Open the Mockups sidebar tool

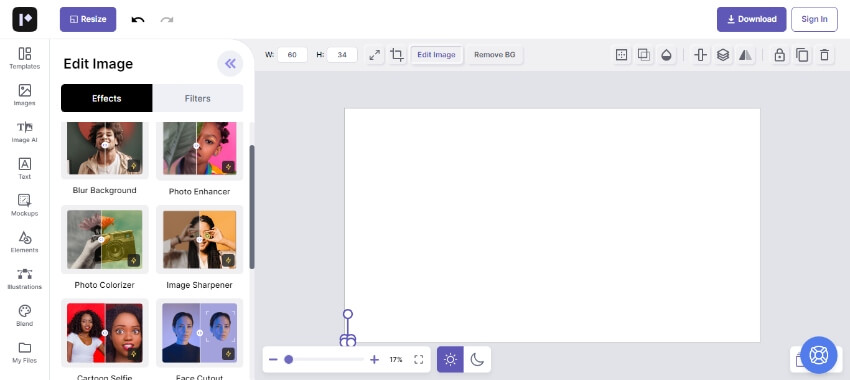point(25,205)
